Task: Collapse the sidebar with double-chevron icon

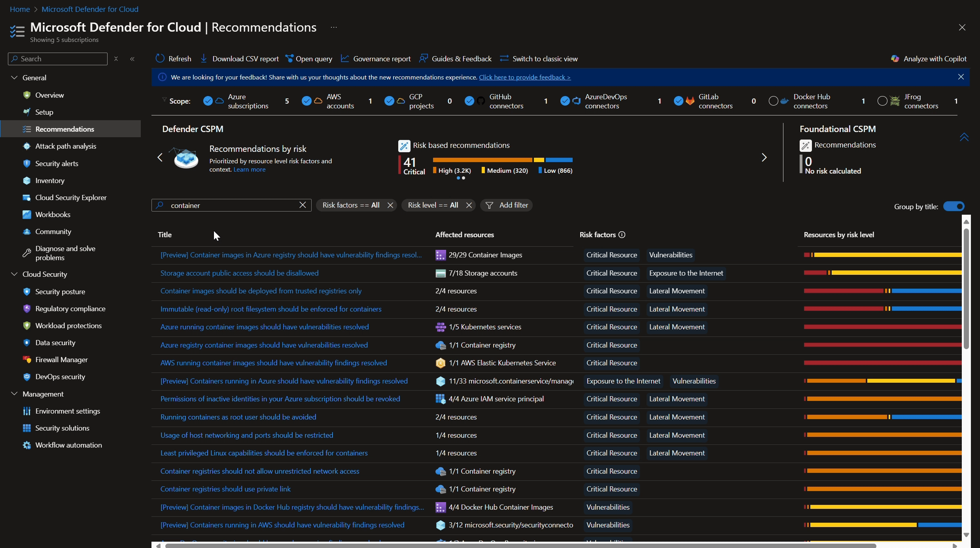Action: click(x=132, y=59)
